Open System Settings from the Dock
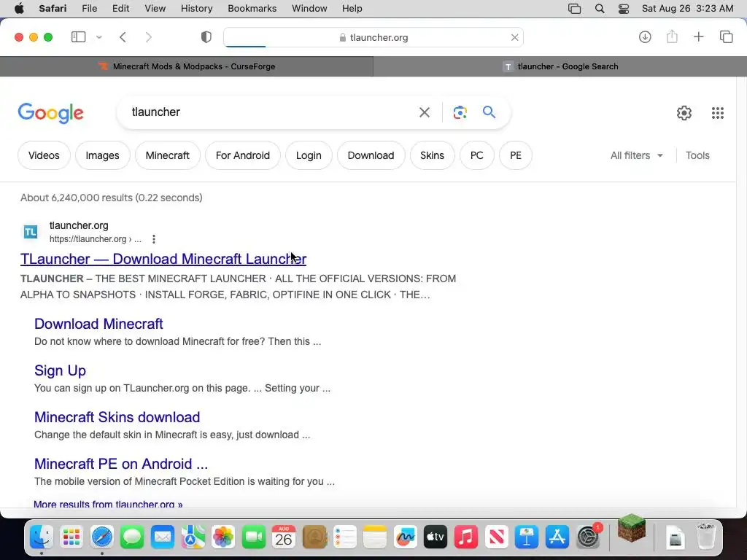This screenshot has height=560, width=747. coord(589,537)
